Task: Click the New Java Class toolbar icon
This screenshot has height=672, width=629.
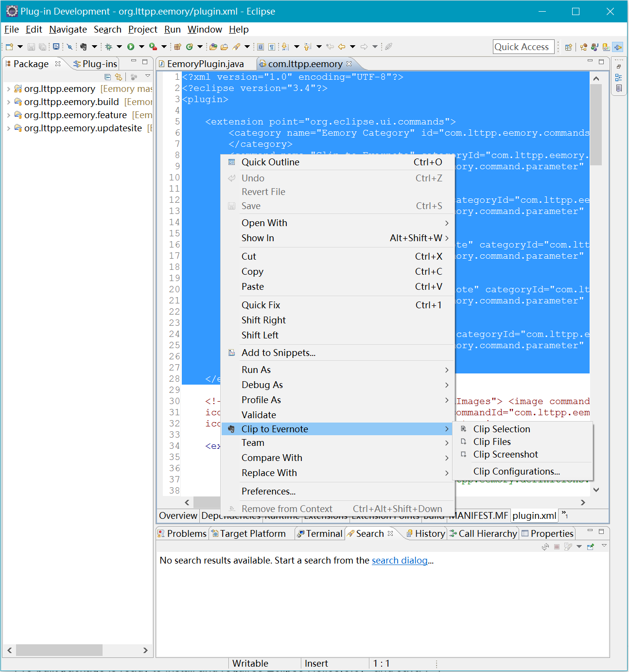Action: pyautogui.click(x=189, y=47)
